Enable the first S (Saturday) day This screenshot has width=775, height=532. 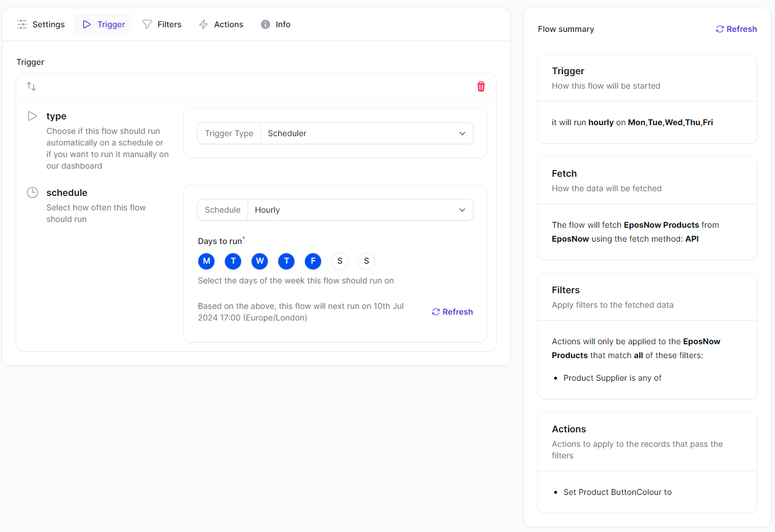[x=340, y=261]
